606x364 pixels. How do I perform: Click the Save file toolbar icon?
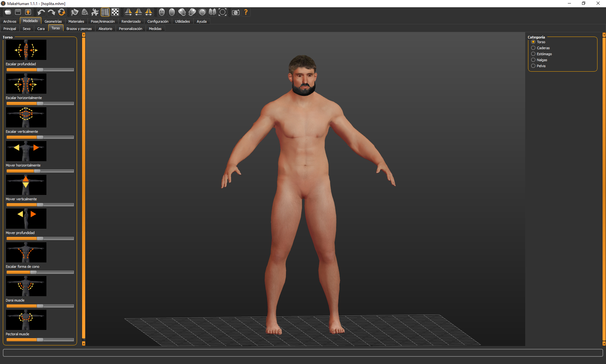click(x=18, y=12)
